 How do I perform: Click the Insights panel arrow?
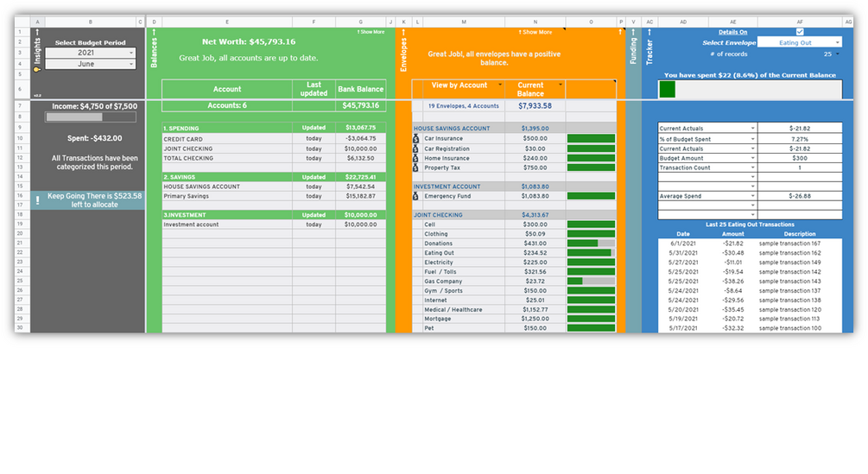(x=37, y=32)
